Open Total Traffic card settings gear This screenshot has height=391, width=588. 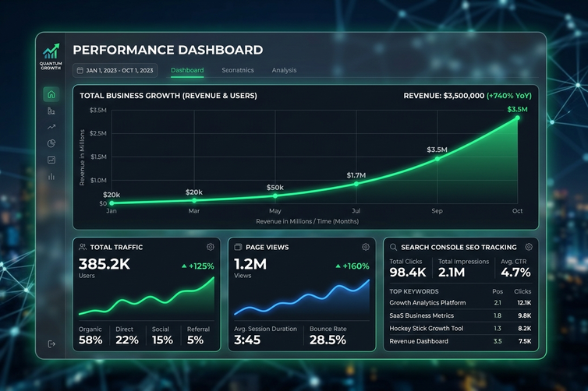point(211,247)
